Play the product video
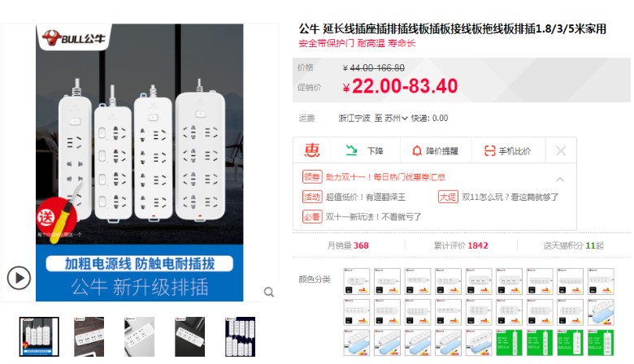Viewport: 634px width, 364px height. coord(19,278)
